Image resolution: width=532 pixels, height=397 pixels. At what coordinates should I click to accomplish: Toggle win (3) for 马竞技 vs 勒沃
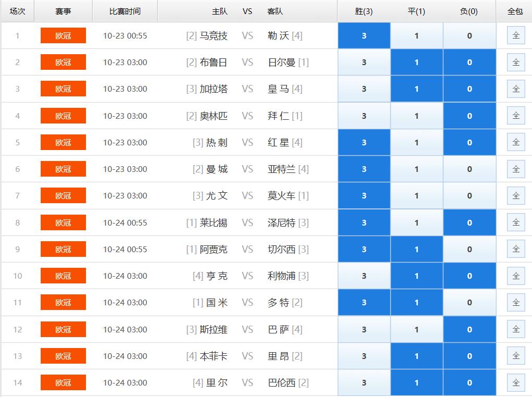(364, 35)
